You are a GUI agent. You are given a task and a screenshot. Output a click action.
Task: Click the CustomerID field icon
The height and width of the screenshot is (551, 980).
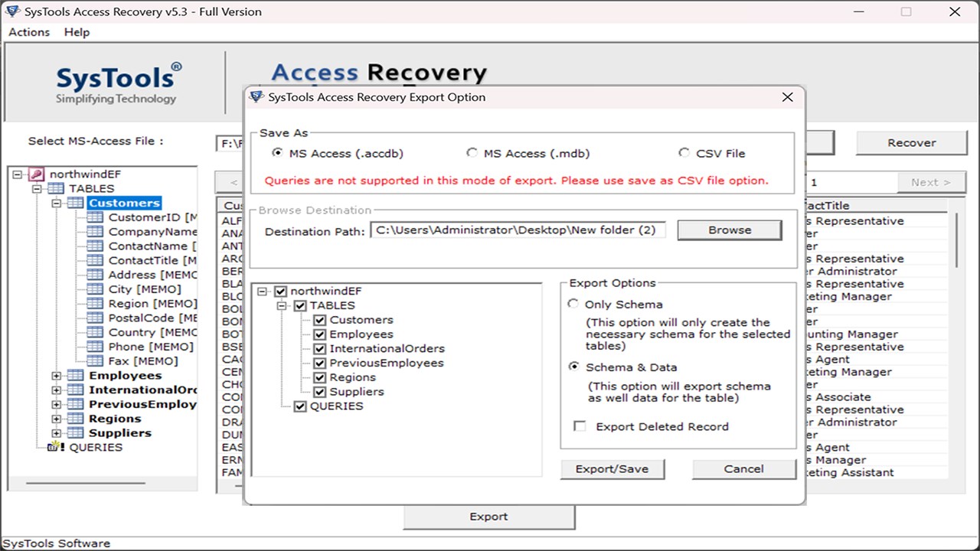coord(95,217)
